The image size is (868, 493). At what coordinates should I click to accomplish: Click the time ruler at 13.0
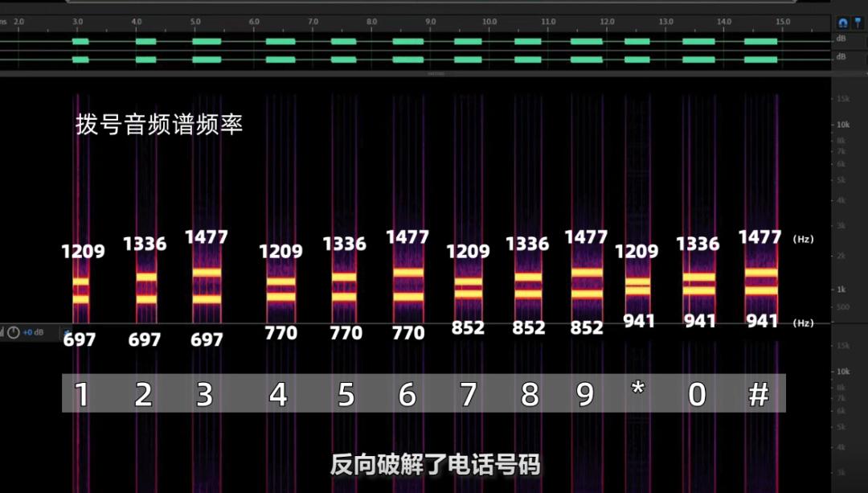point(666,22)
